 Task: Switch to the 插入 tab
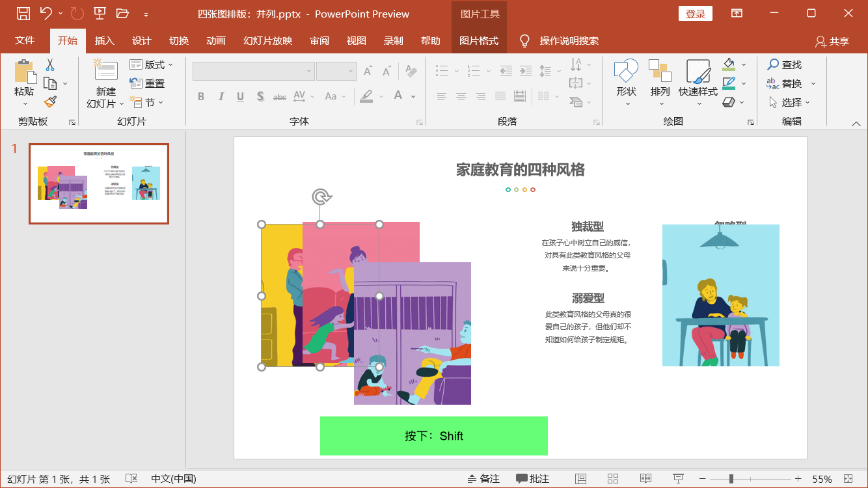(104, 40)
